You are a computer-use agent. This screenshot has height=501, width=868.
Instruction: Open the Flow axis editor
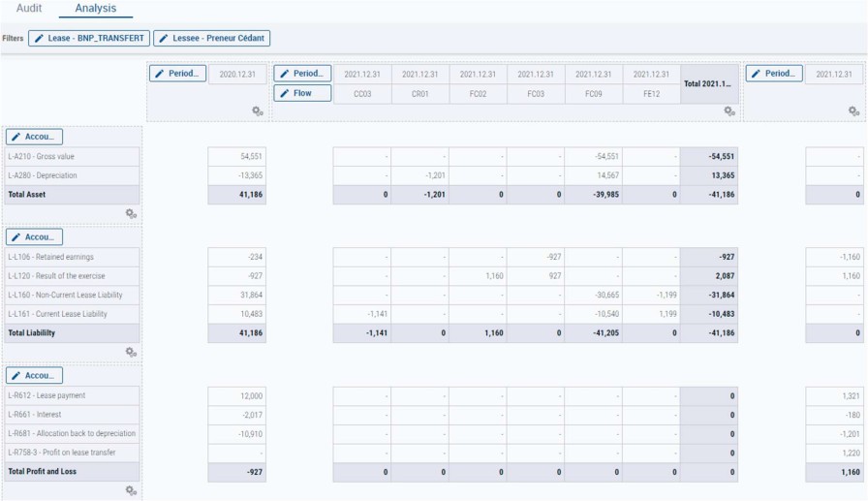[x=302, y=94]
